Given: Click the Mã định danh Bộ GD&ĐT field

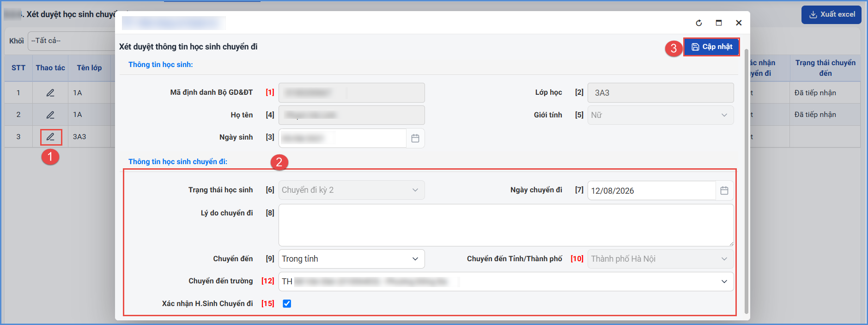Looking at the screenshot, I should click(x=352, y=92).
